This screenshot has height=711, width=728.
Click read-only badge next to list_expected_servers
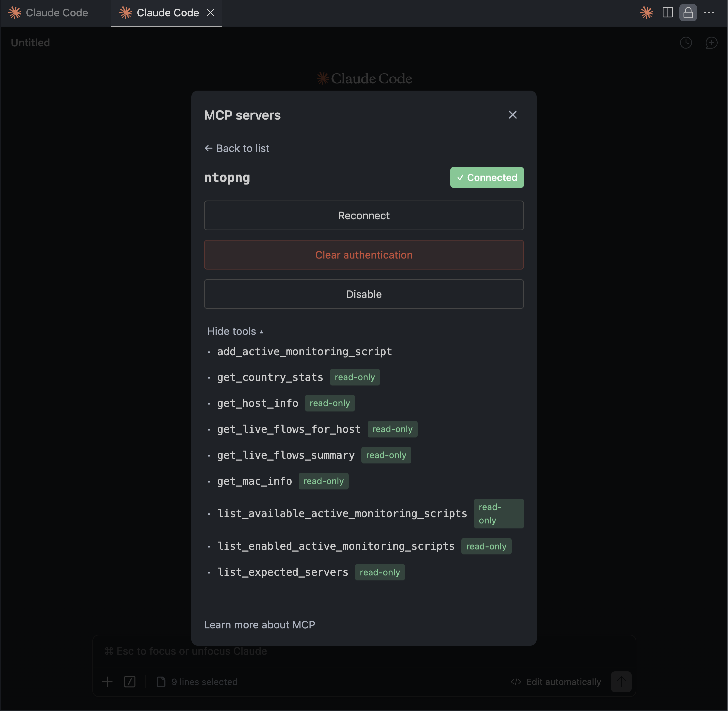click(x=380, y=572)
